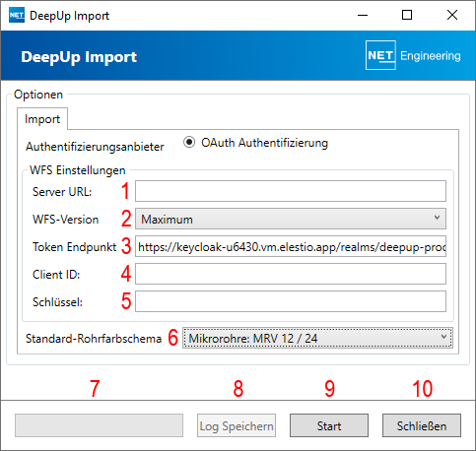Screen dimensions: 476x451
Task: Switch to the Import tab
Action: (x=42, y=119)
